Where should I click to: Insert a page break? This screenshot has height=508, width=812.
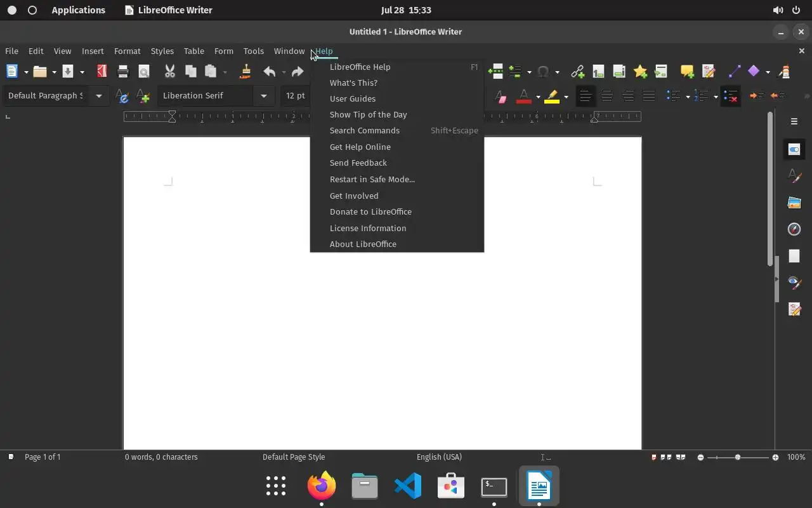(x=495, y=72)
